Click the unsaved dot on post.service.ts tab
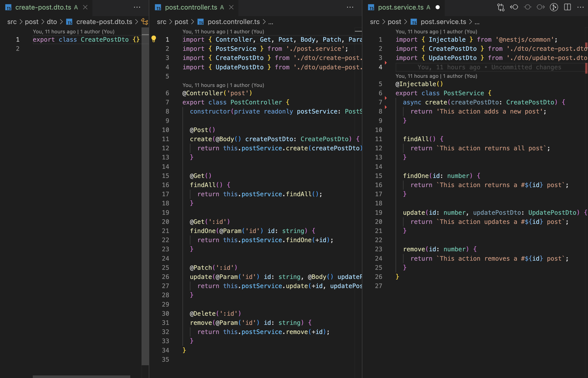Screen dimensions: 588x378 click(438, 7)
